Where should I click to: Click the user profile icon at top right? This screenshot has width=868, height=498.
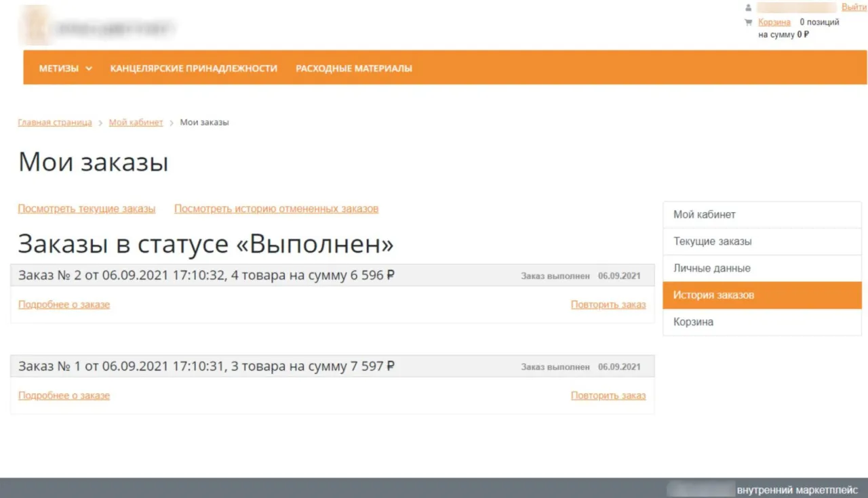747,7
